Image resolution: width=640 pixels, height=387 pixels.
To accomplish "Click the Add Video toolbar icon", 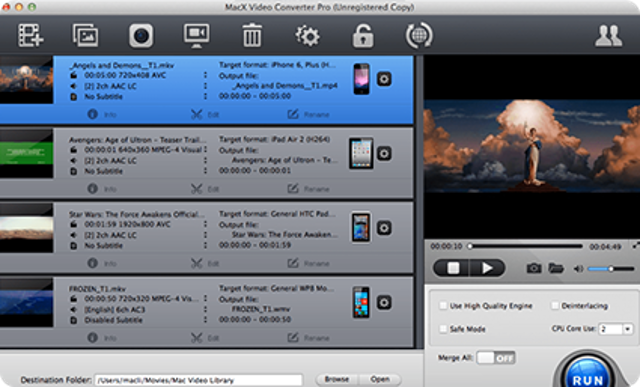I will pyautogui.click(x=31, y=35).
